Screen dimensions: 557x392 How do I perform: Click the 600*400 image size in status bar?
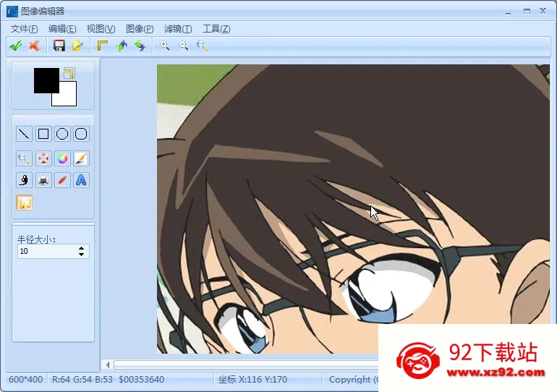click(x=25, y=380)
